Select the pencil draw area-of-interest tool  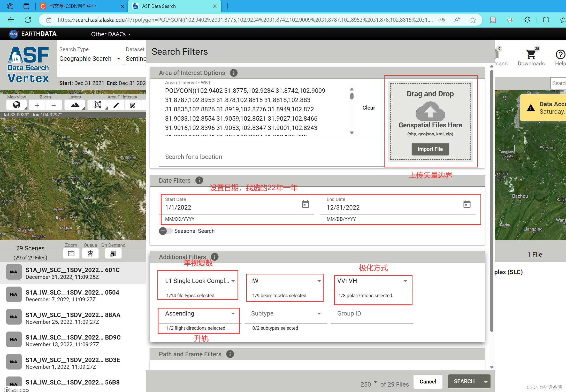tap(116, 105)
